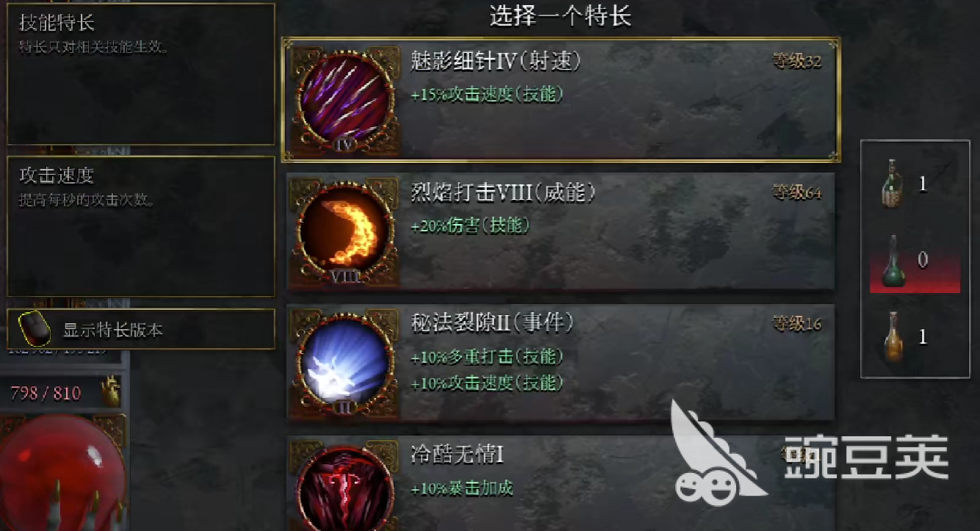Click the +15%攻击速度(技能) bonus text
The width and height of the screenshot is (980, 531).
[487, 94]
